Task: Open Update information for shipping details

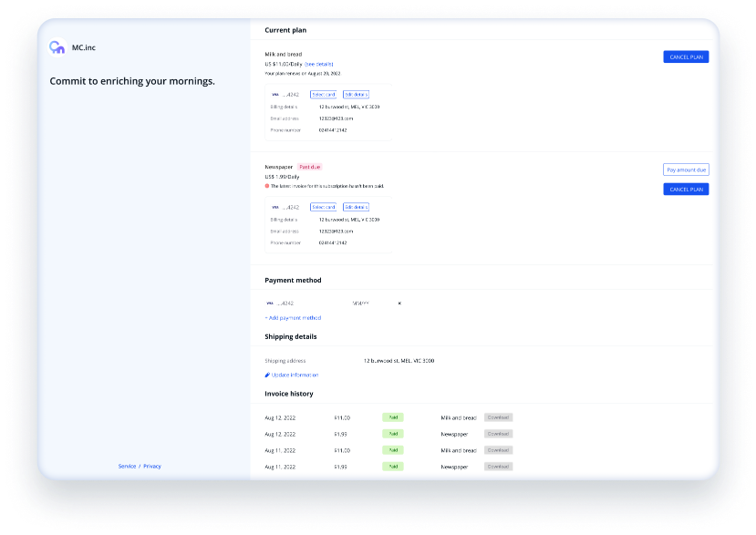Action: coord(295,375)
